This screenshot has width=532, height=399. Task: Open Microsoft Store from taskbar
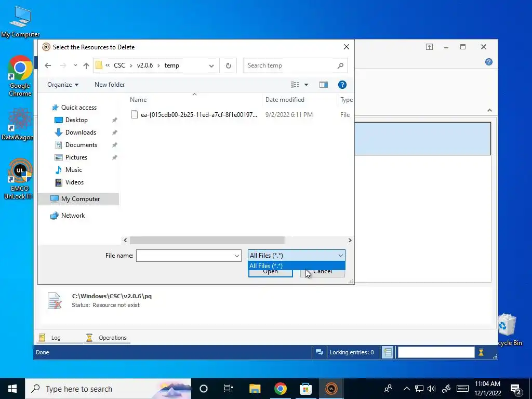[x=305, y=389]
